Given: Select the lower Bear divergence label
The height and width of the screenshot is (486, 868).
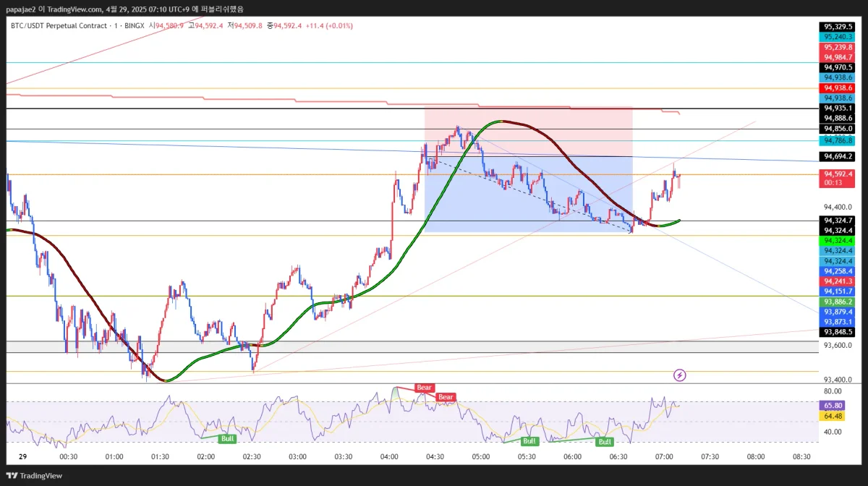Looking at the screenshot, I should (446, 397).
